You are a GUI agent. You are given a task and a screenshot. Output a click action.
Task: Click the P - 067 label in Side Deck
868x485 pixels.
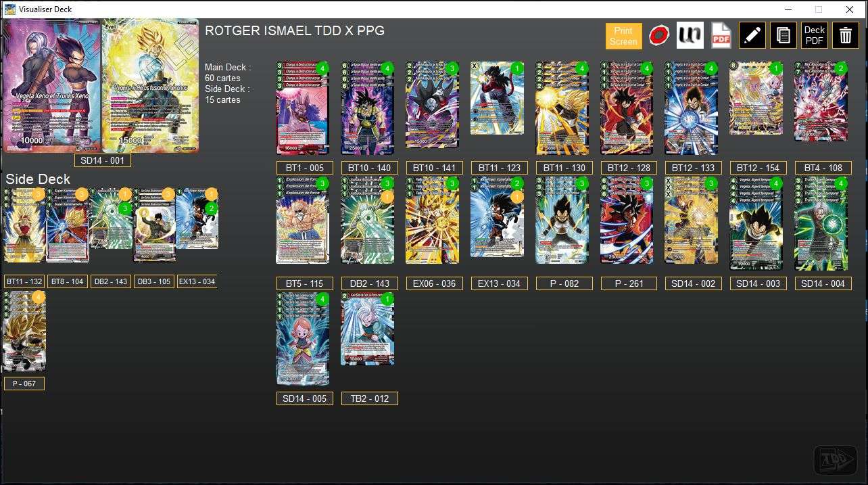pyautogui.click(x=24, y=383)
